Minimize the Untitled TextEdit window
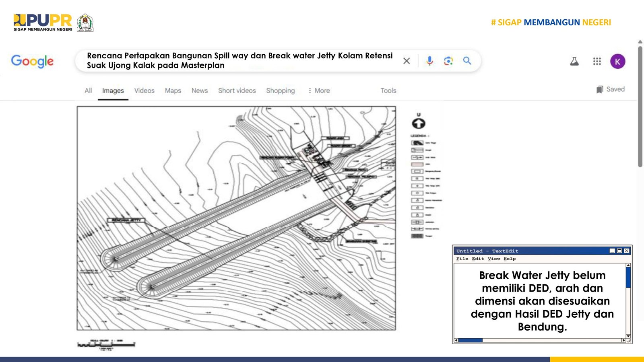This screenshot has width=644, height=362. pyautogui.click(x=612, y=251)
